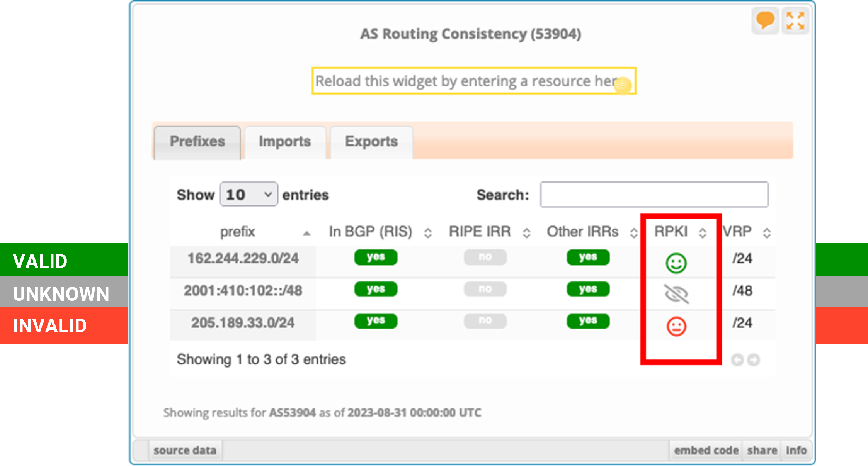
Task: Click the source data button
Action: [x=185, y=450]
